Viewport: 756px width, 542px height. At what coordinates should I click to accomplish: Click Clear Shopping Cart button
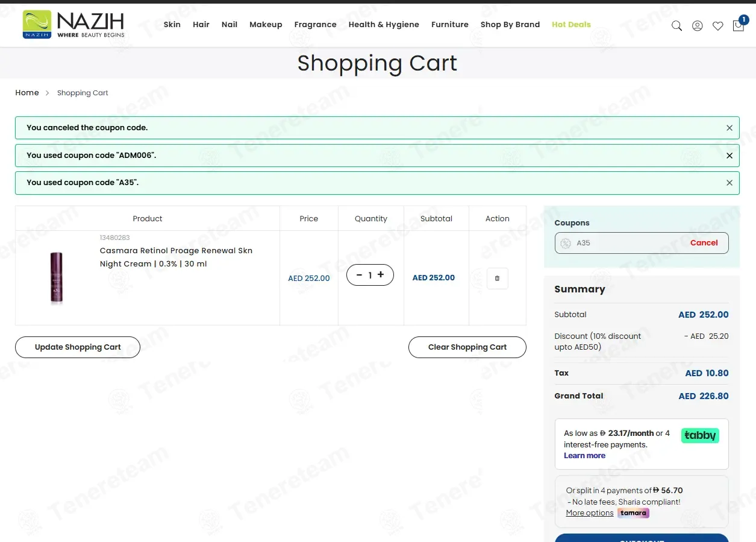(467, 347)
